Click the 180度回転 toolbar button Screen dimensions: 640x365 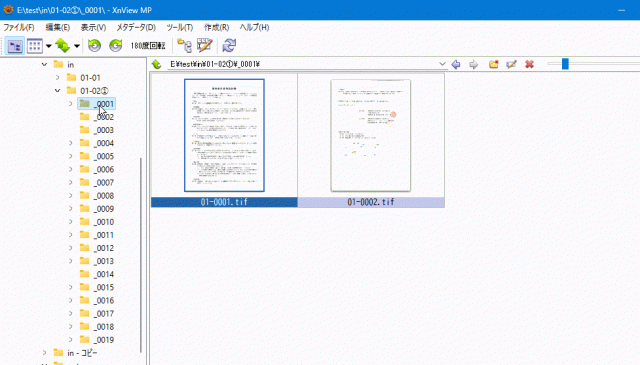click(148, 46)
